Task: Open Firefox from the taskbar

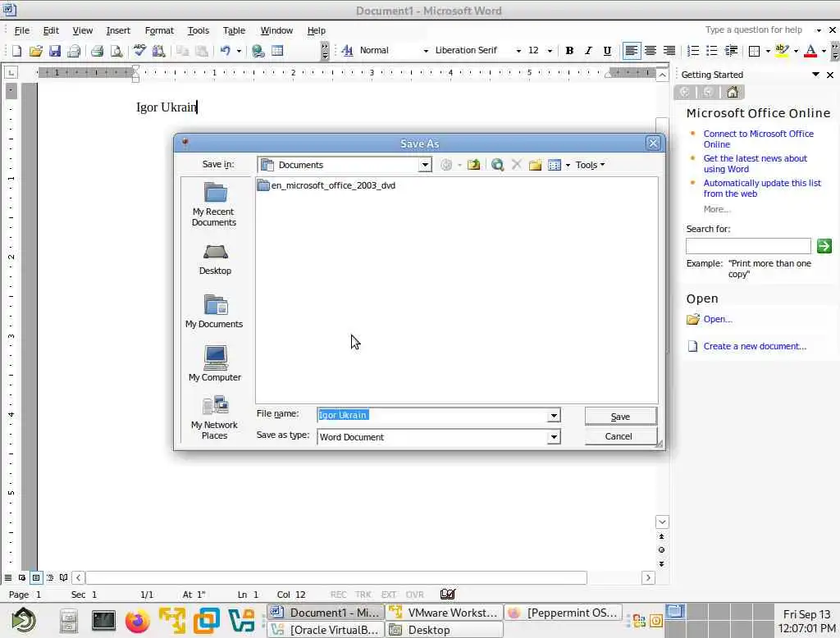Action: tap(138, 622)
